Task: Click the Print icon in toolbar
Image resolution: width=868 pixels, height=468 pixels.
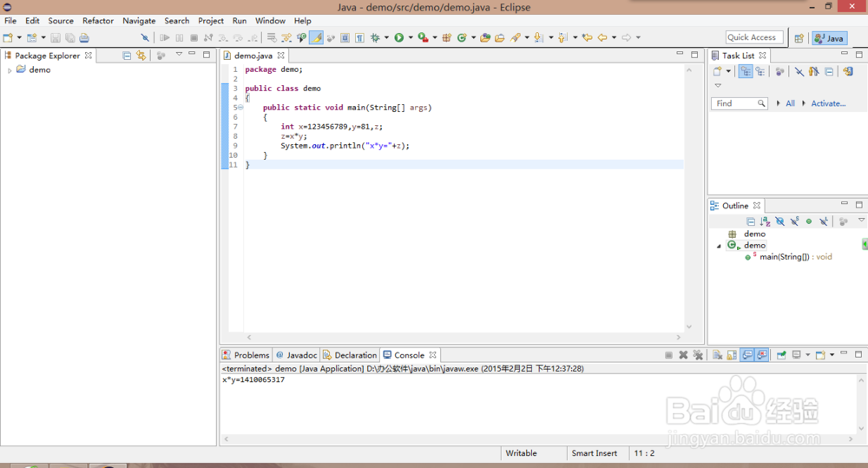Action: pos(84,37)
